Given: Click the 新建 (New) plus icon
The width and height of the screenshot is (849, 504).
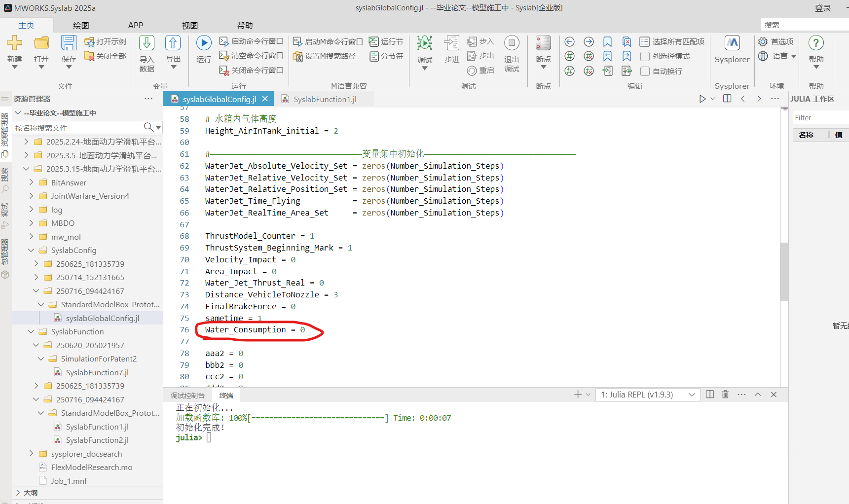Looking at the screenshot, I should point(14,43).
